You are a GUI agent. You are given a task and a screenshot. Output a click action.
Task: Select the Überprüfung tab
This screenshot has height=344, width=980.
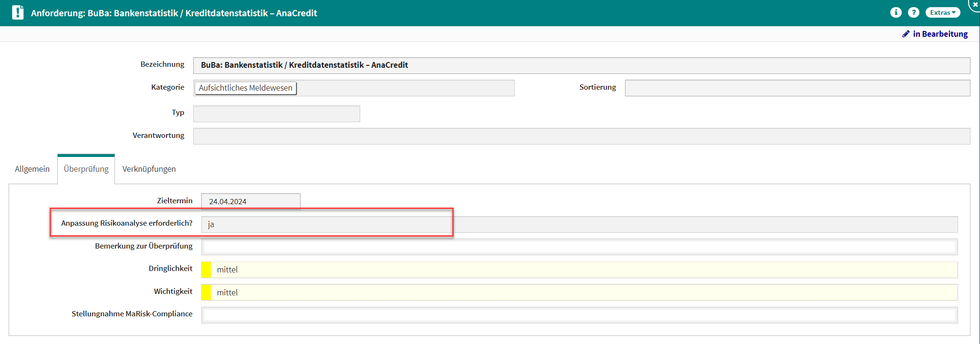[86, 169]
